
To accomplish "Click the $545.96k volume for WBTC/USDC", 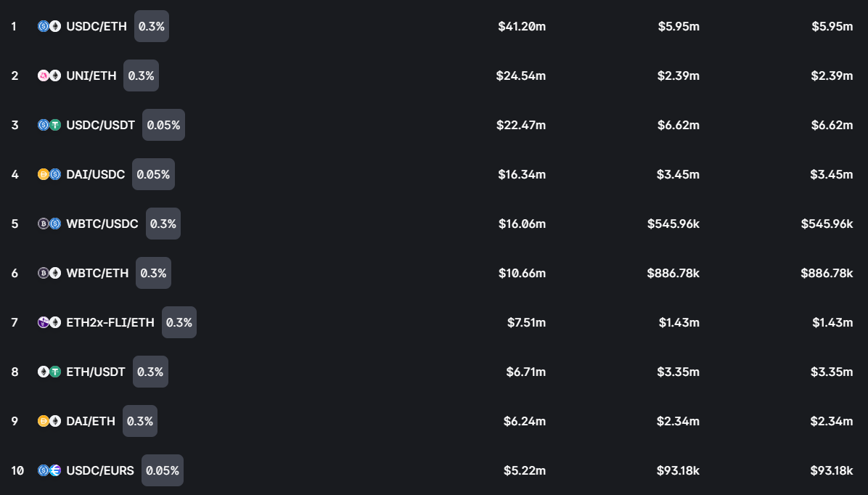I will (x=673, y=224).
